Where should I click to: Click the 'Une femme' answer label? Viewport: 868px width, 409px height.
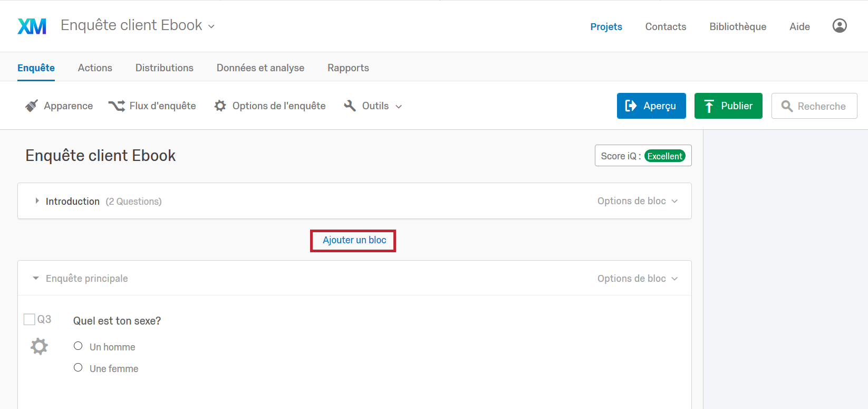point(114,369)
